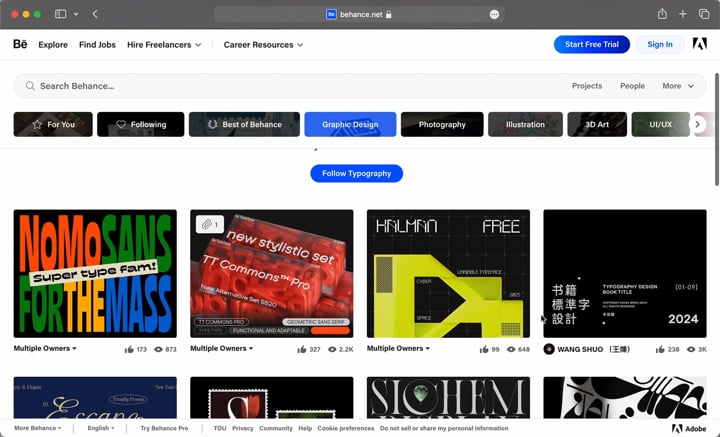Image resolution: width=720 pixels, height=437 pixels.
Task: Open English language selector
Action: [101, 428]
